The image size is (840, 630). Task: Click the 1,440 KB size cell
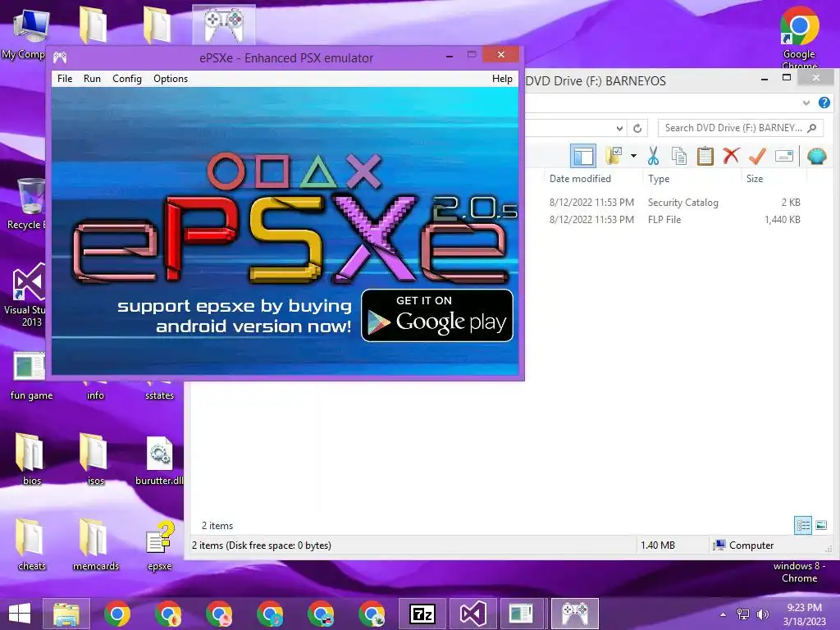pos(782,220)
